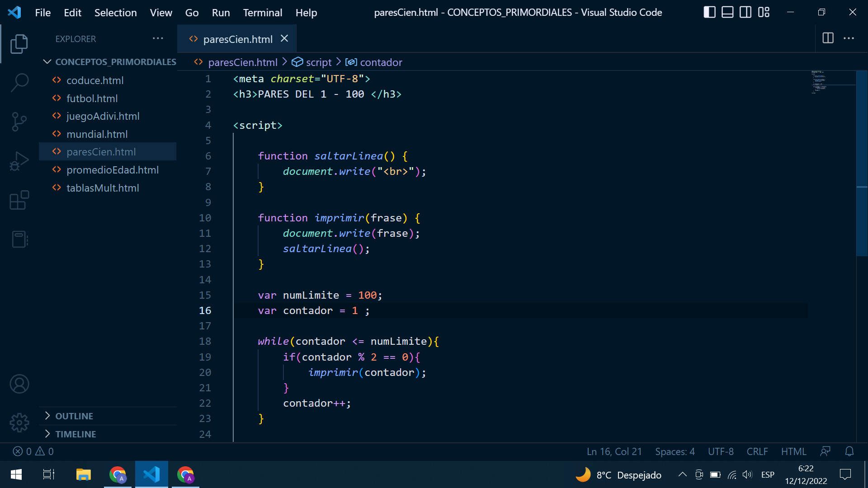Open the Run menu
The height and width of the screenshot is (488, 868).
pyautogui.click(x=221, y=13)
